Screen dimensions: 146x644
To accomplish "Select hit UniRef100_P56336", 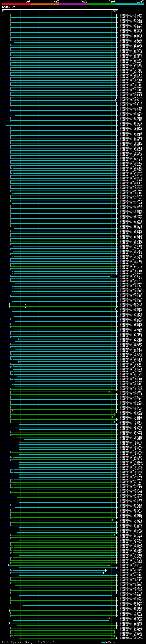I will pos(131,37).
